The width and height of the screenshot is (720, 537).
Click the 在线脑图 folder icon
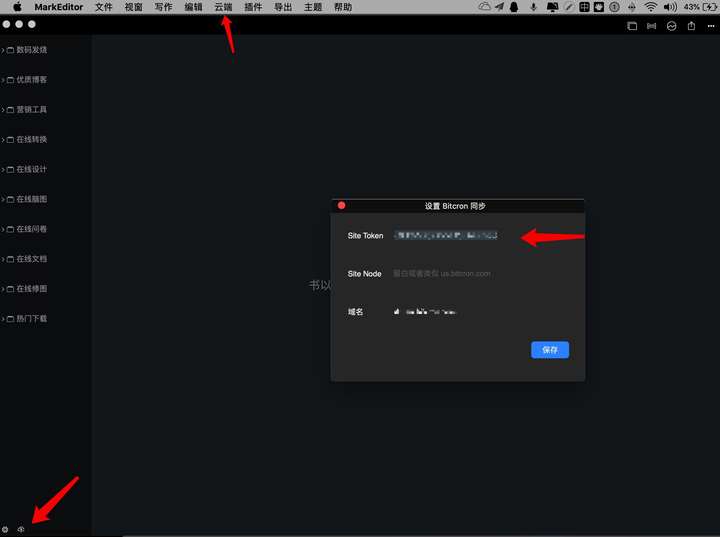[x=10, y=199]
